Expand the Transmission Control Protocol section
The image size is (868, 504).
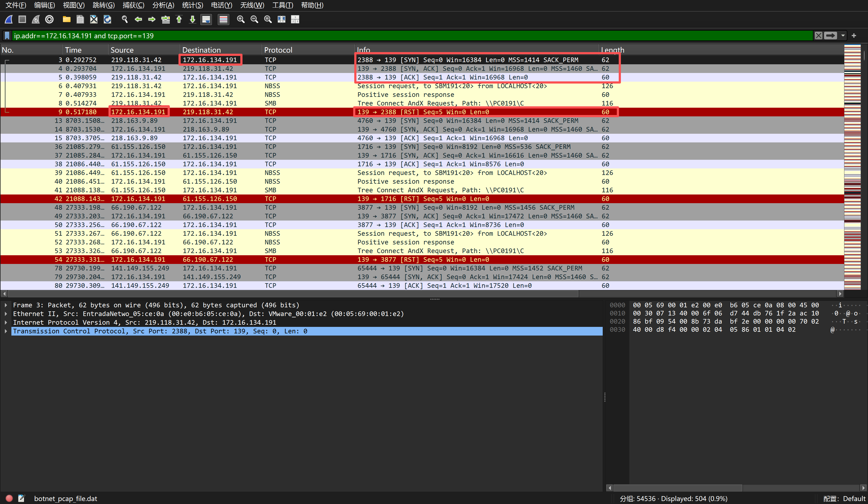click(6, 331)
